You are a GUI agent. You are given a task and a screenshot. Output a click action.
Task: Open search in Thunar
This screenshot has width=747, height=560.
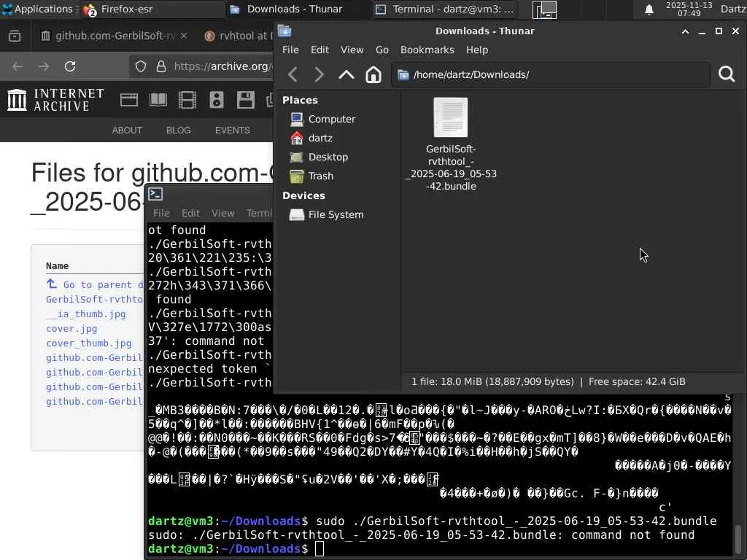pyautogui.click(x=727, y=74)
